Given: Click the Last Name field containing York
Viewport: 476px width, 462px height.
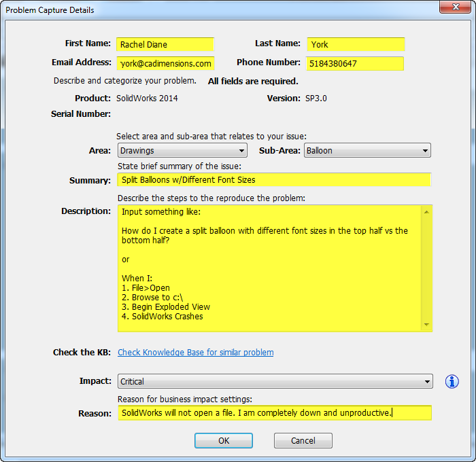Looking at the screenshot, I should (x=356, y=45).
